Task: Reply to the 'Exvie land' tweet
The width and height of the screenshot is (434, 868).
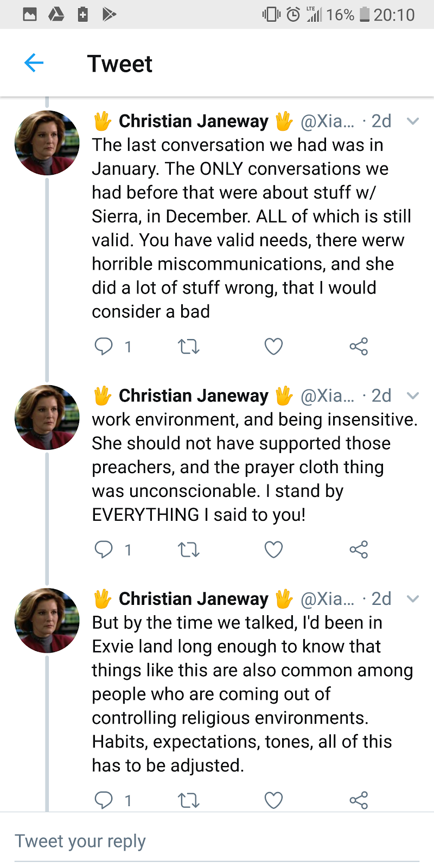Action: pyautogui.click(x=104, y=800)
